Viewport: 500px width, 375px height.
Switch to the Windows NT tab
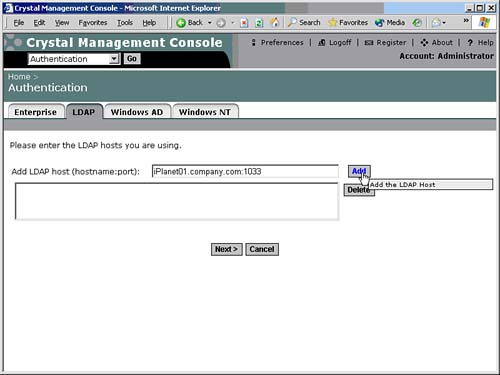(205, 112)
